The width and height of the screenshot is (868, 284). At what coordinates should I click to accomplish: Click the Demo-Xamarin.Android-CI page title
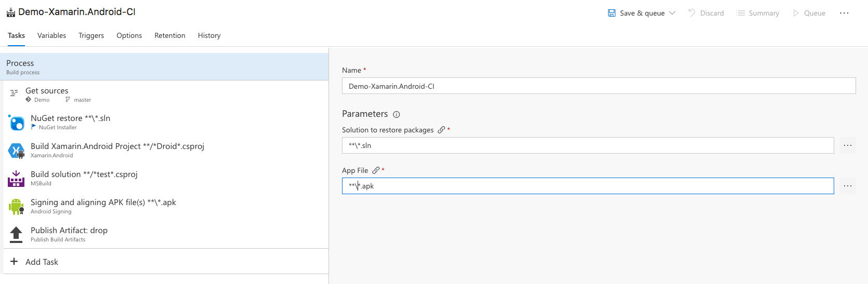[x=77, y=12]
